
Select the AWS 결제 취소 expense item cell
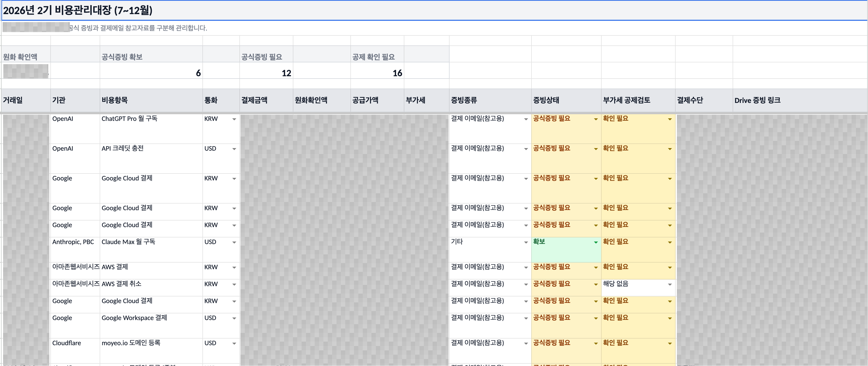point(151,287)
